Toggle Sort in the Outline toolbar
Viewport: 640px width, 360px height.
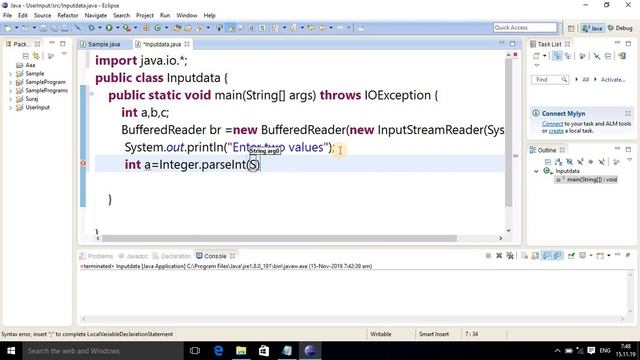558,162
